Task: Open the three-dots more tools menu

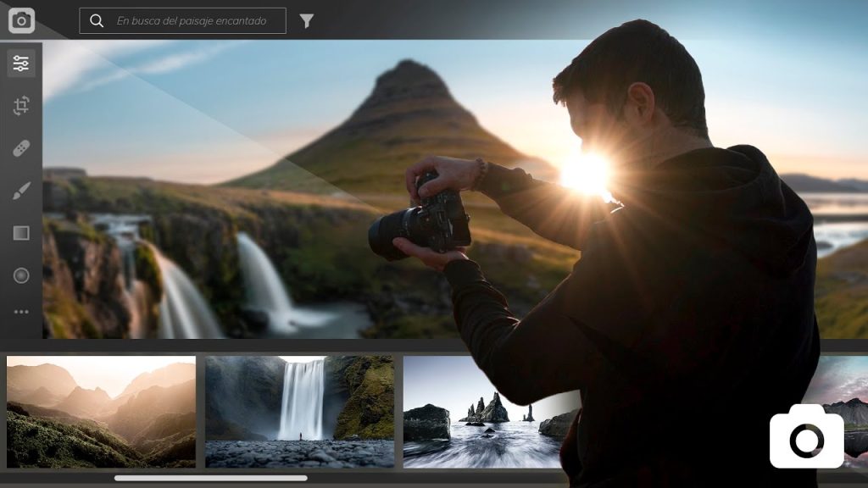Action: coord(21,312)
